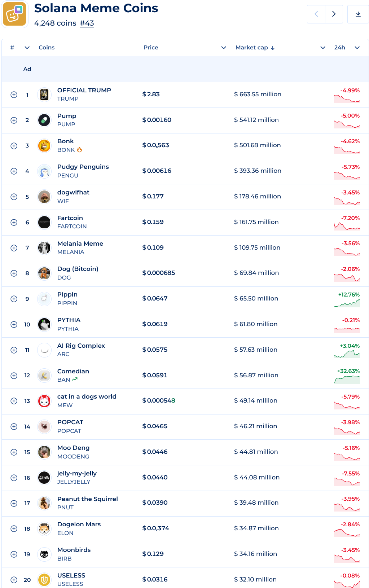
Task: Click the Pudgy Penguins coin logo
Action: point(44,171)
